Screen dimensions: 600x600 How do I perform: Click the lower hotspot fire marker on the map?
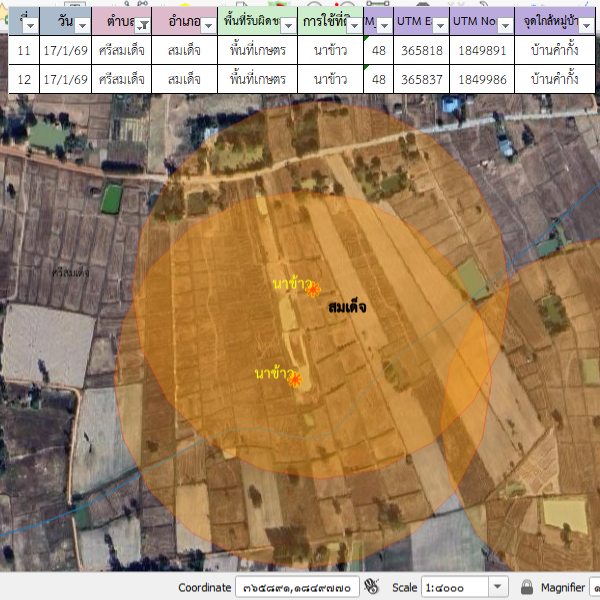pyautogui.click(x=295, y=379)
